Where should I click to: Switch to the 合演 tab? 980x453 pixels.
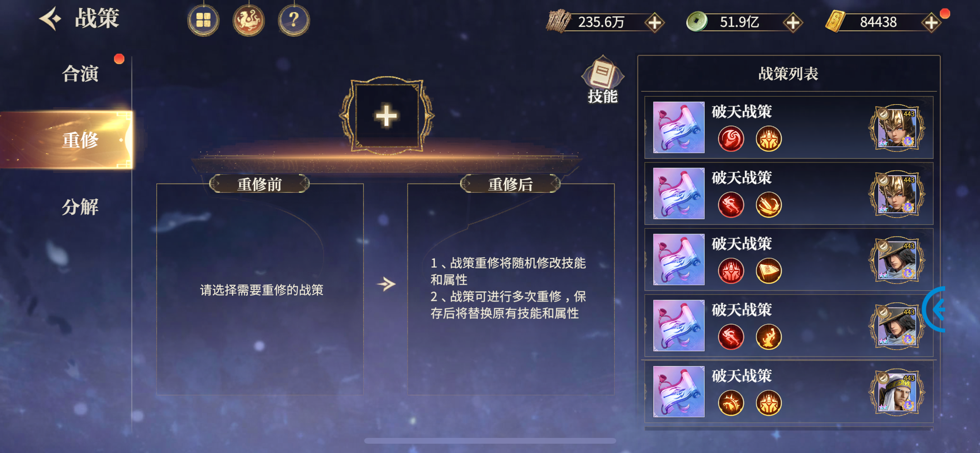[81, 74]
